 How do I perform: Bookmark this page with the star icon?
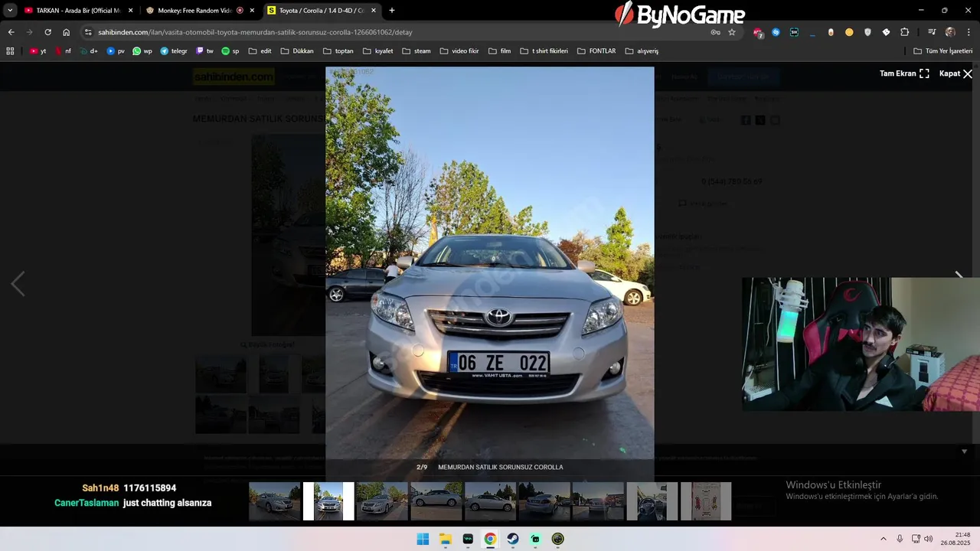click(x=732, y=32)
